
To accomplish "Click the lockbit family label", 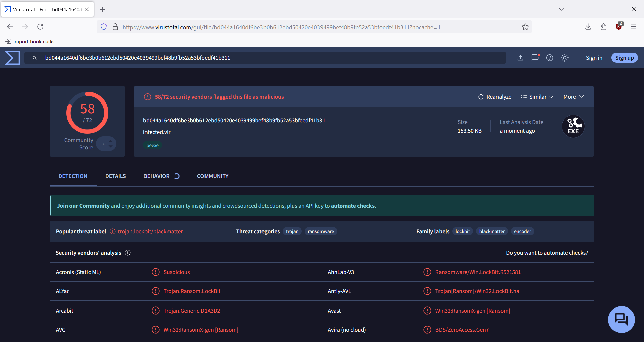I will coord(463,231).
